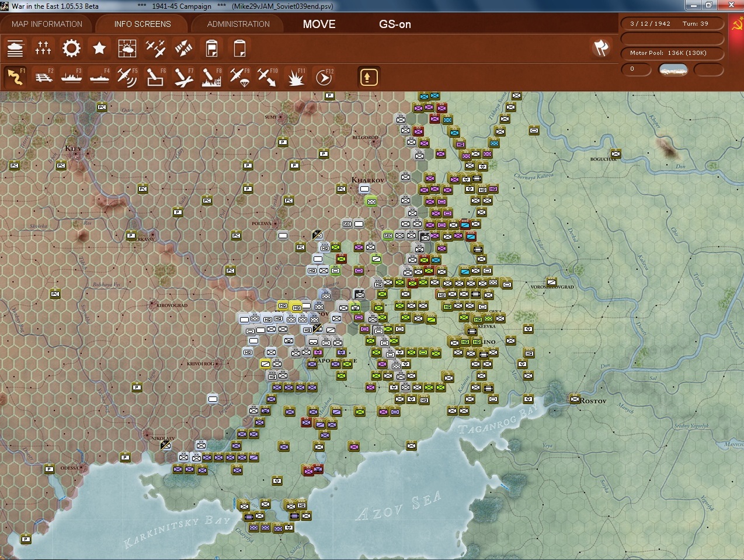Select the F10 air transfer mode

tap(267, 77)
